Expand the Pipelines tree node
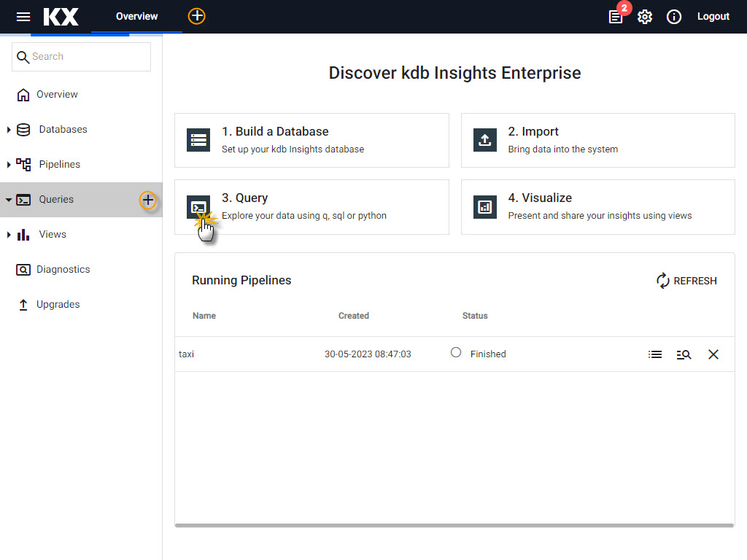The width and height of the screenshot is (747, 560). [x=9, y=165]
